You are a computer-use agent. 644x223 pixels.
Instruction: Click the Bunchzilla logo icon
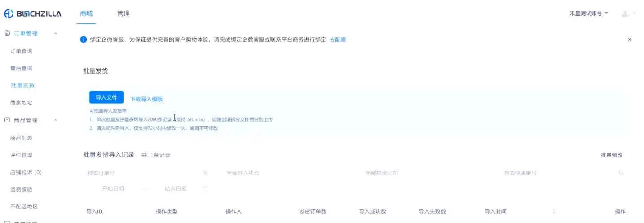9,14
